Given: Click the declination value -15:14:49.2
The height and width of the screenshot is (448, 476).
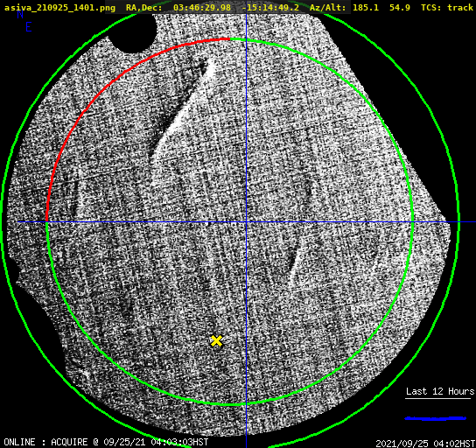Looking at the screenshot, I should (270, 8).
